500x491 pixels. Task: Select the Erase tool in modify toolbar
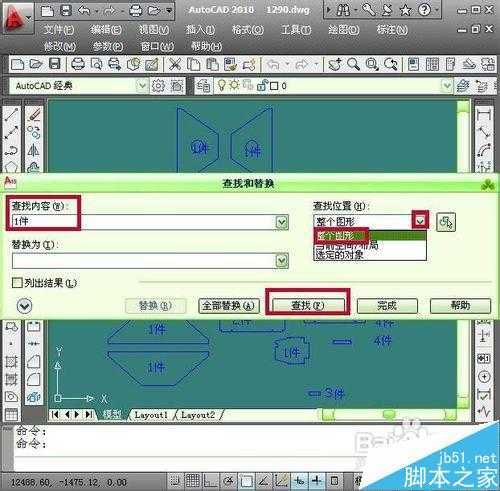(34, 114)
